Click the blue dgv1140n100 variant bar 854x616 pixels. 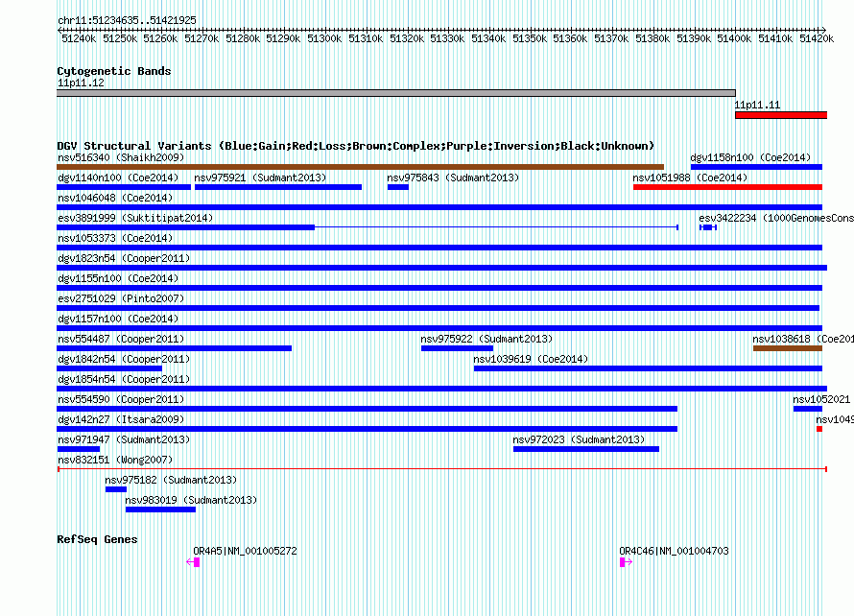(124, 187)
